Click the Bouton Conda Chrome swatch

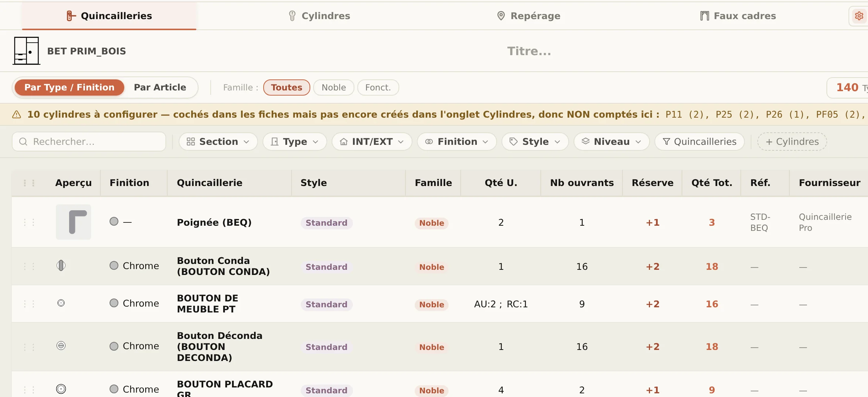point(114,265)
